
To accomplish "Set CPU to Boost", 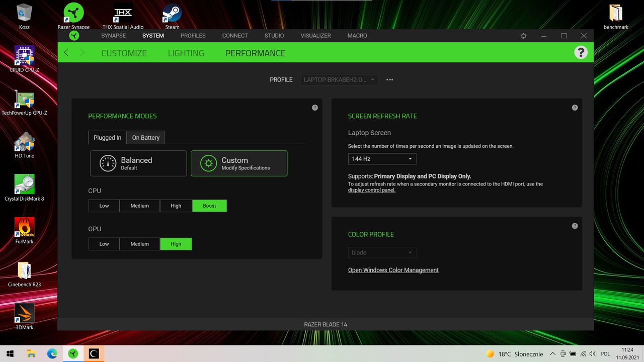I will [209, 206].
